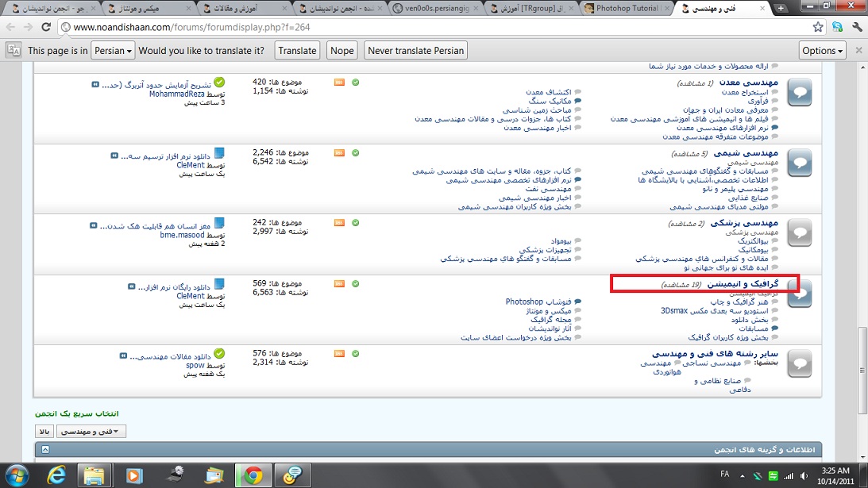This screenshot has height=488, width=868.
Task: Click the Chemical Engineering forum speech bubble icon
Action: [x=800, y=163]
